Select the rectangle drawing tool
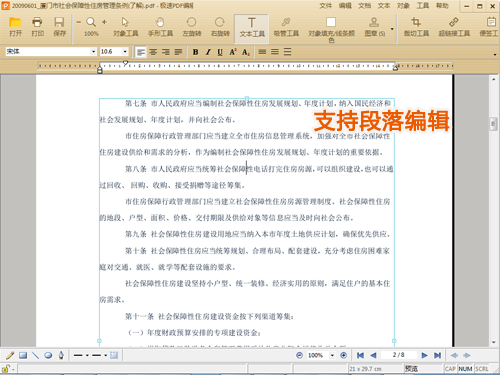The height and width of the screenshot is (375, 500). [x=23, y=355]
